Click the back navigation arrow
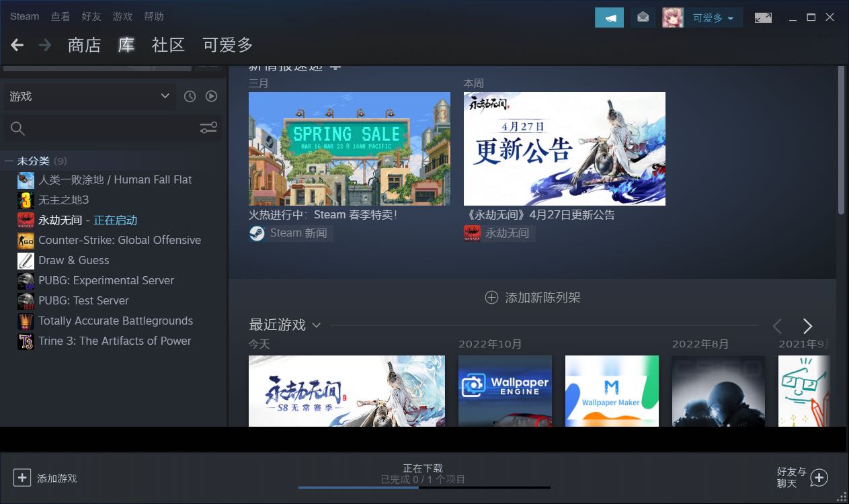Image resolution: width=849 pixels, height=504 pixels. pos(17,45)
